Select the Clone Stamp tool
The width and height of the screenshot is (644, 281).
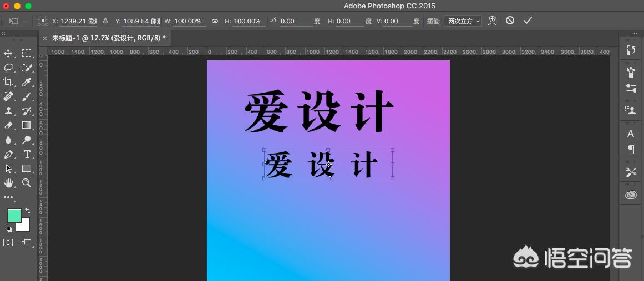pos(8,111)
